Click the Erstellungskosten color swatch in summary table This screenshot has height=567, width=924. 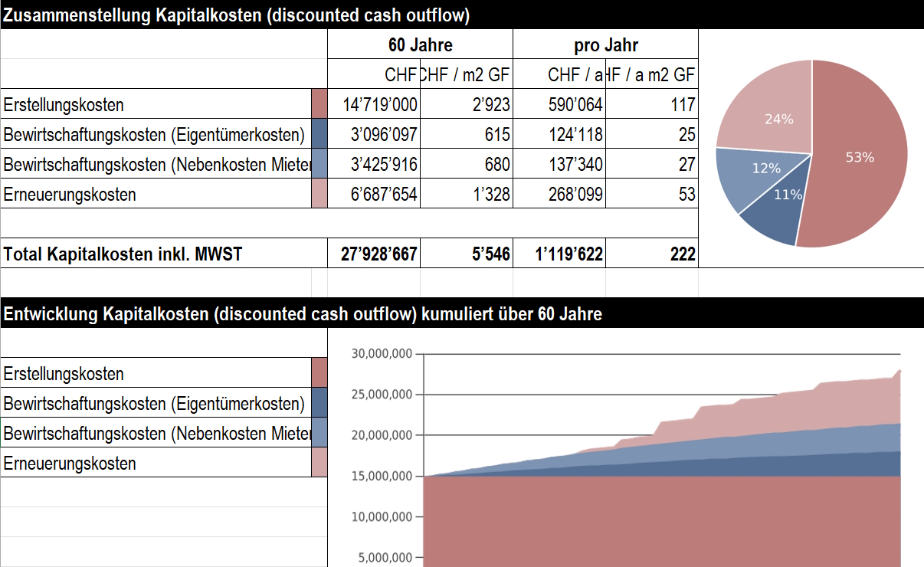tap(319, 103)
